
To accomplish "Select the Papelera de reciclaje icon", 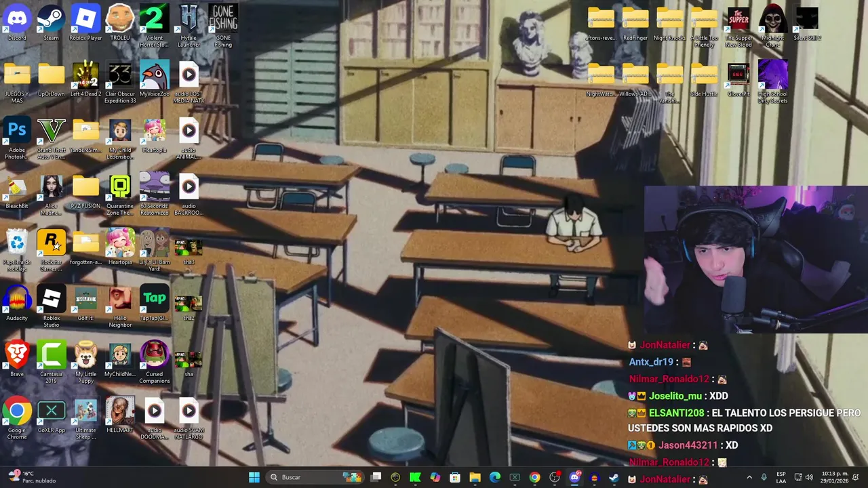I will coord(17,251).
